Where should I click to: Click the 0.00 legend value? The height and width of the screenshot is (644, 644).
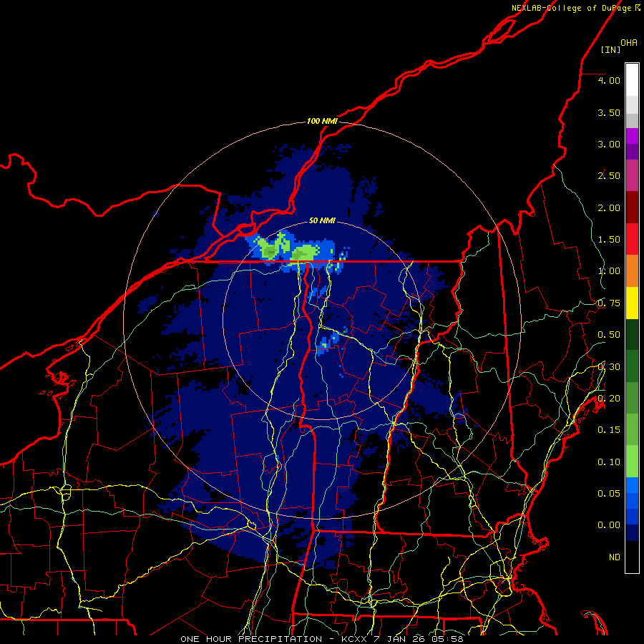[x=609, y=525]
